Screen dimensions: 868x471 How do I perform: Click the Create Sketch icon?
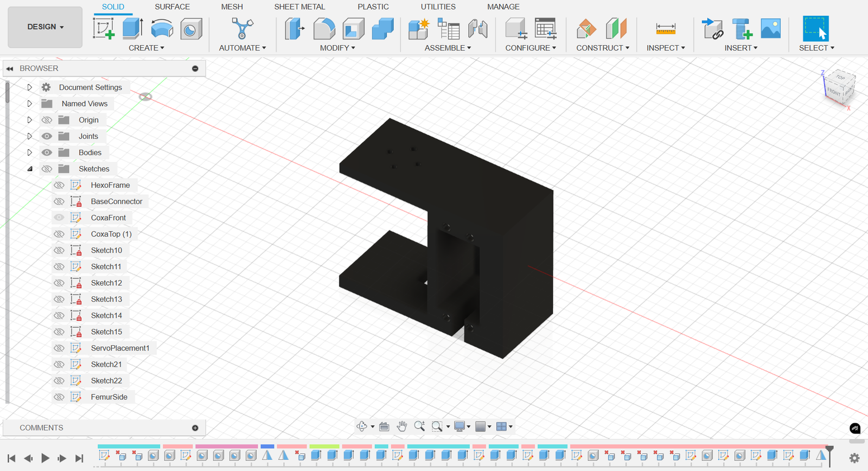click(104, 28)
